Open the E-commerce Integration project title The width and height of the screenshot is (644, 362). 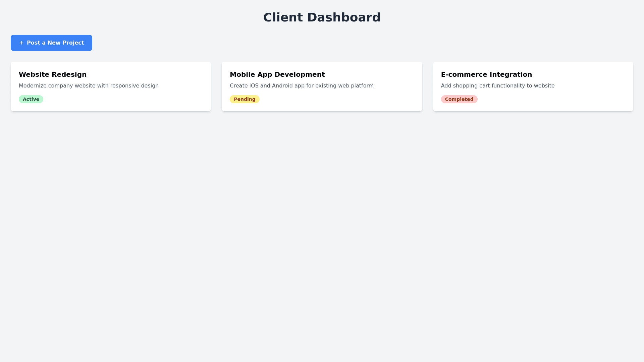coord(486,74)
